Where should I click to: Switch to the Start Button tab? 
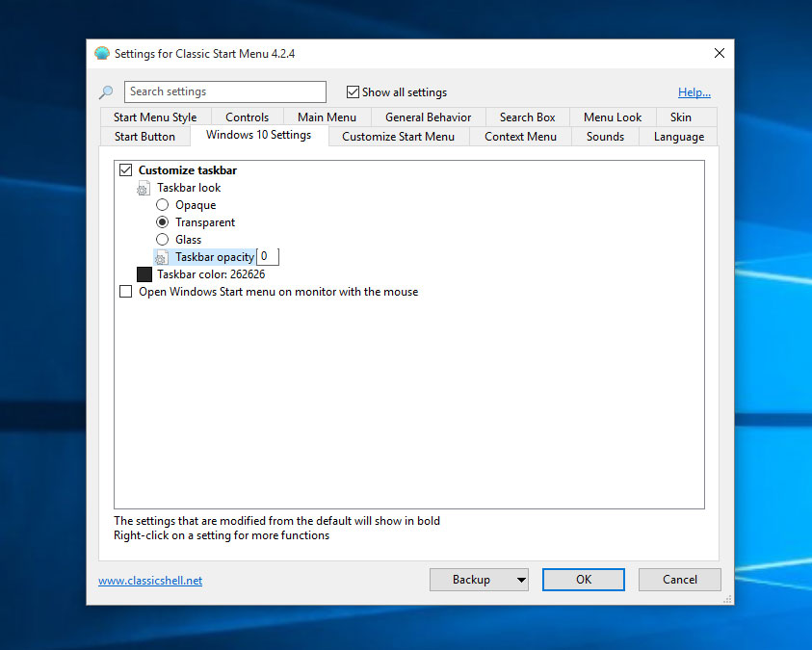[145, 137]
